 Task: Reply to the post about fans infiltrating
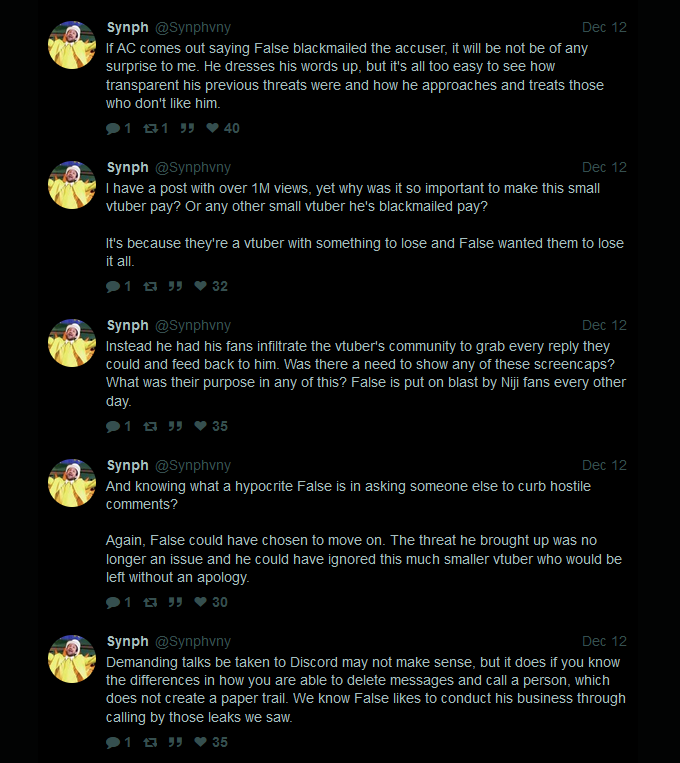(113, 427)
